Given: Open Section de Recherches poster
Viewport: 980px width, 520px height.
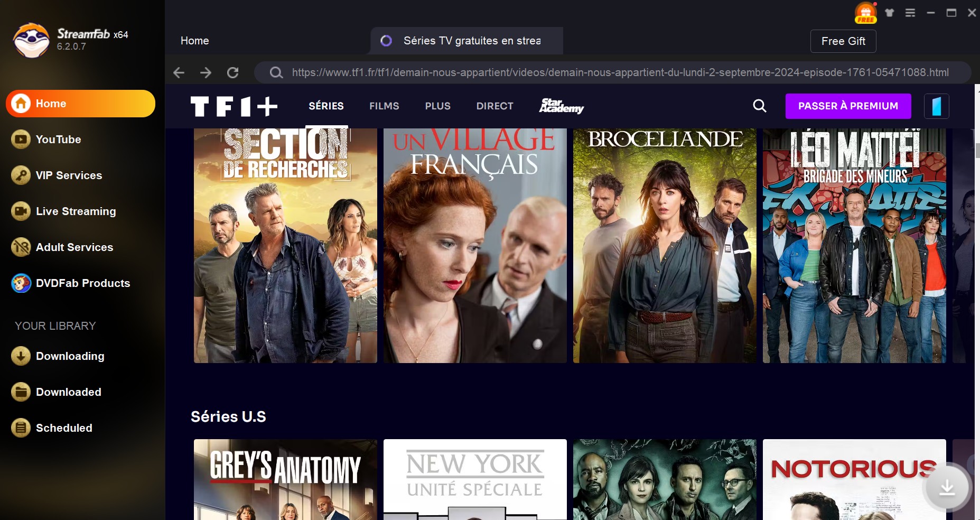Looking at the screenshot, I should [x=285, y=245].
